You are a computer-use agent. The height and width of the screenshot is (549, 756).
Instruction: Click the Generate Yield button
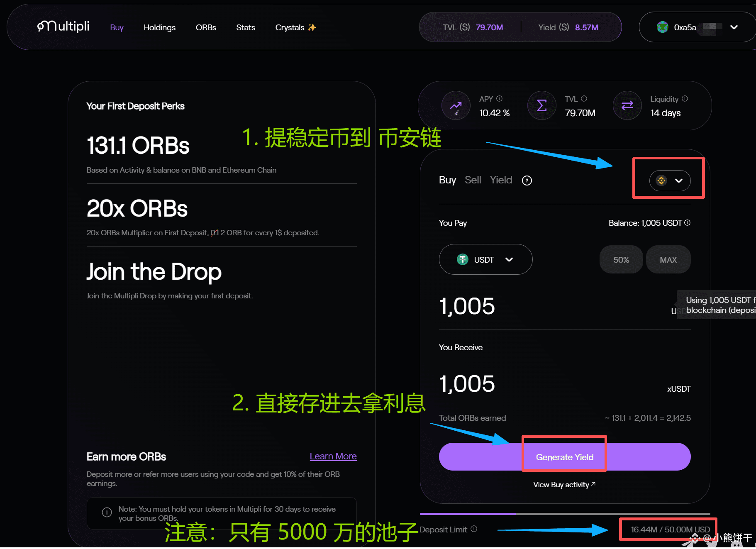565,457
